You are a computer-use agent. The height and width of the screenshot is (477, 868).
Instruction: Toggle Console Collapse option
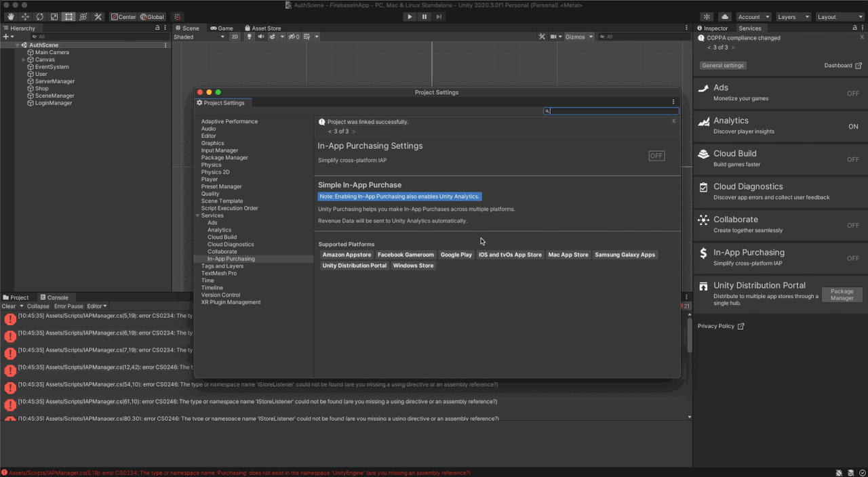point(38,306)
